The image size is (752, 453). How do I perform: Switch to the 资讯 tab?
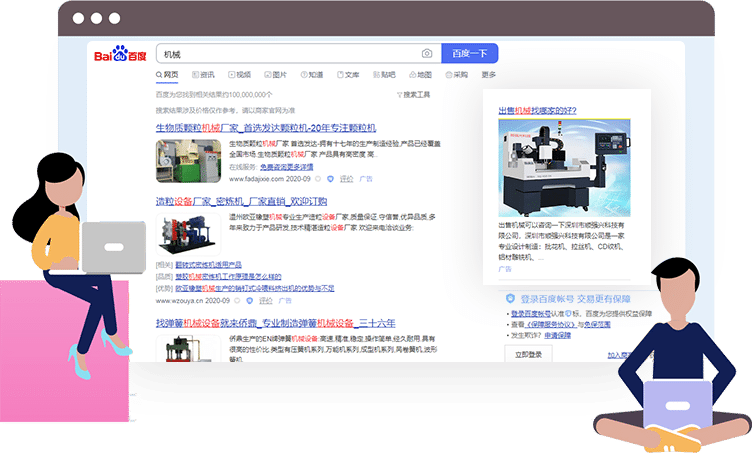click(204, 75)
